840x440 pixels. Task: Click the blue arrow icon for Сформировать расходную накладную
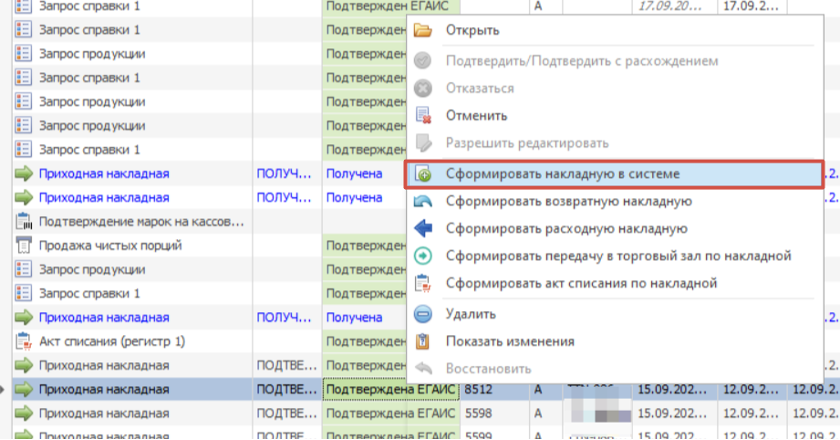coord(423,228)
